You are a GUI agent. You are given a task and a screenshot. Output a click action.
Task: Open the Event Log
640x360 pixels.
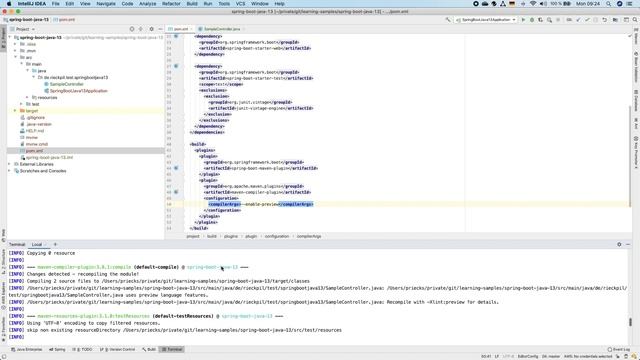pyautogui.click(x=619, y=349)
